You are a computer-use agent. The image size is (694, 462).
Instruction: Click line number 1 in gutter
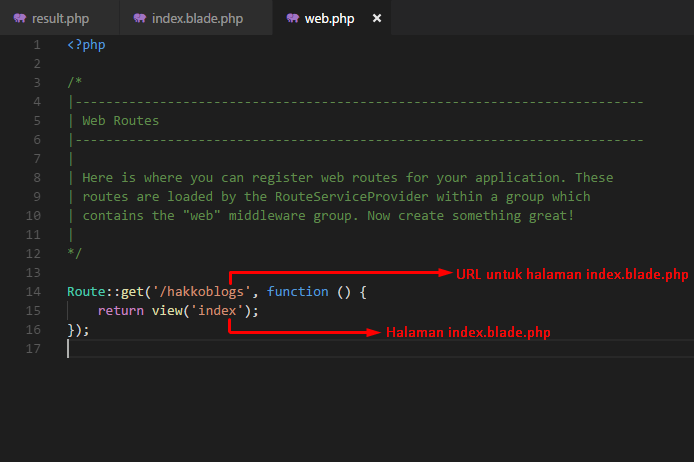37,45
